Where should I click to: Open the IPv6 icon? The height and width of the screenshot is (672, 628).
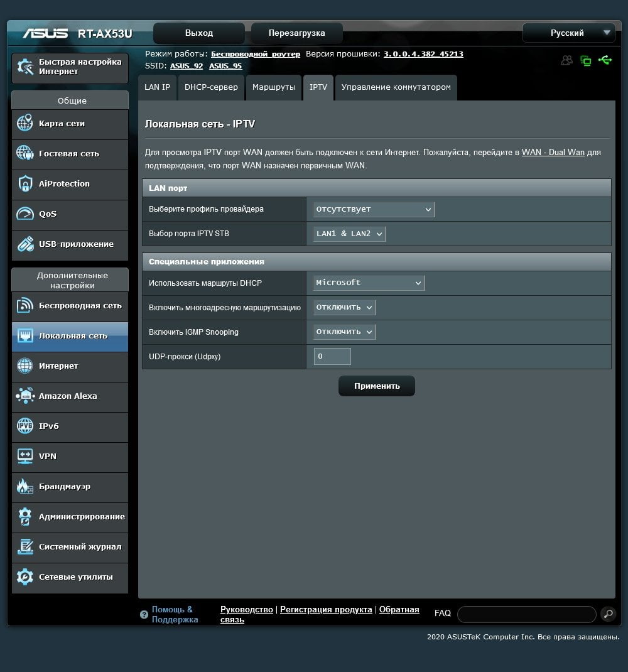tap(25, 426)
